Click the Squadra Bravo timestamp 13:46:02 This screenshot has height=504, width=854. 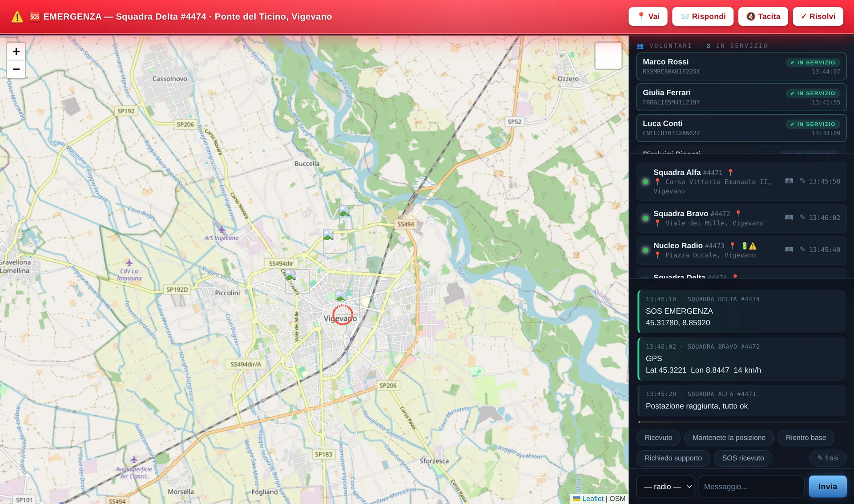(824, 218)
